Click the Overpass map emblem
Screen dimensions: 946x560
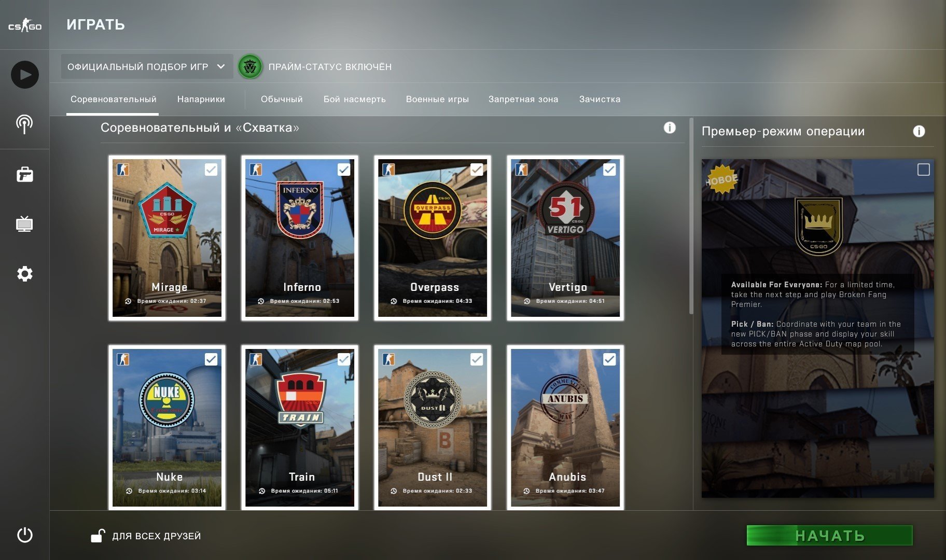pyautogui.click(x=433, y=211)
